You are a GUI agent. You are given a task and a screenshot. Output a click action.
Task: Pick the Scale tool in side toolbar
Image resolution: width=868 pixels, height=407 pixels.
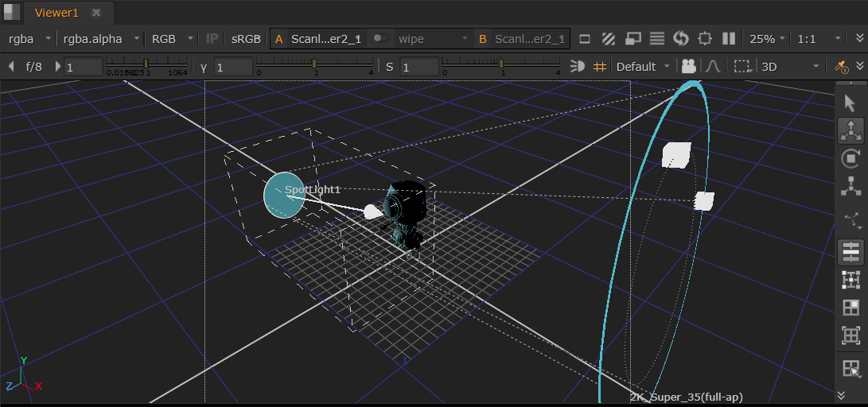pyautogui.click(x=850, y=186)
